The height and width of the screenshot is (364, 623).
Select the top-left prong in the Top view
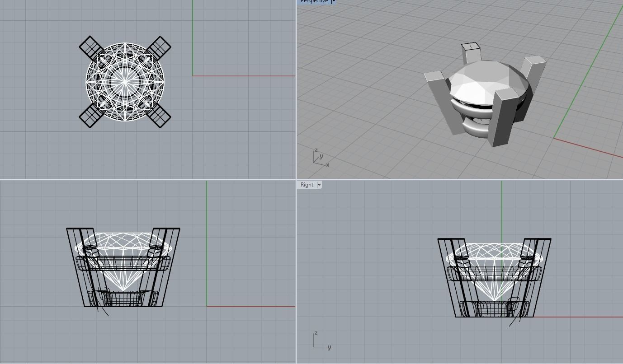[92, 48]
